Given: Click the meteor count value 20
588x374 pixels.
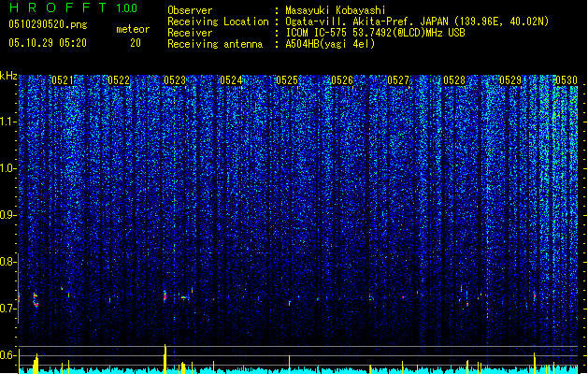Looking at the screenshot, I should click(x=136, y=43).
